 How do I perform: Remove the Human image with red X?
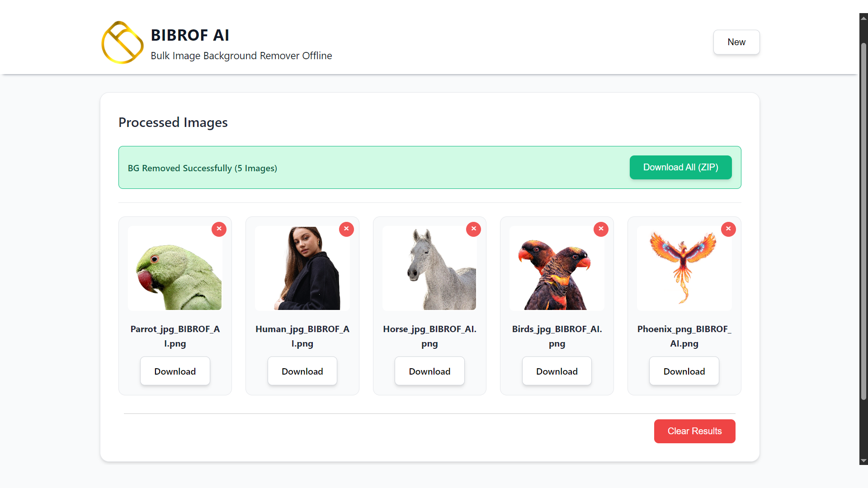pyautogui.click(x=346, y=229)
